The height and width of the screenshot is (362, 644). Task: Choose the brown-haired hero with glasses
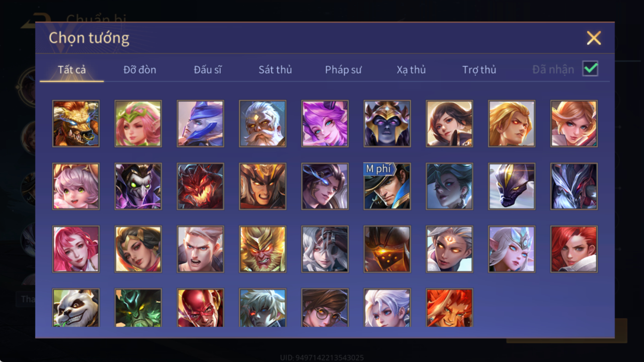pos(325,308)
